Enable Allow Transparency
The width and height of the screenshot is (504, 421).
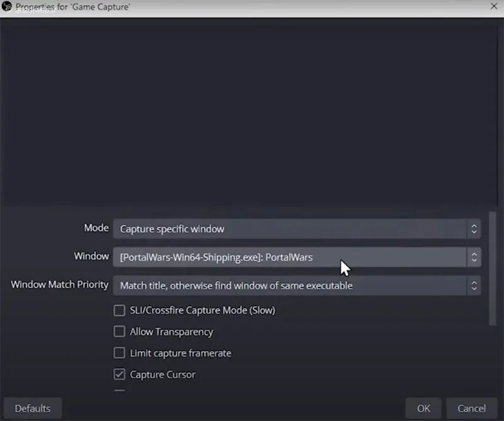coord(120,332)
